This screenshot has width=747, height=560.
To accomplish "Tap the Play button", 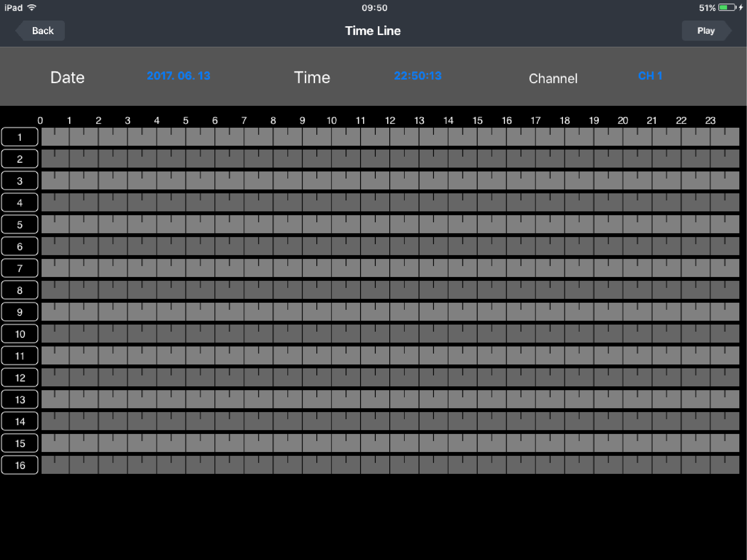I will click(707, 31).
